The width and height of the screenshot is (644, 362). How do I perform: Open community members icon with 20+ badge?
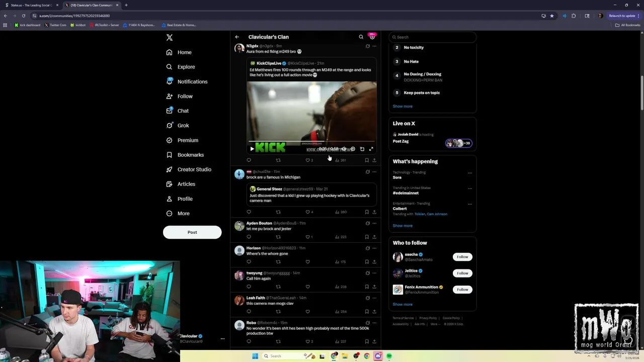(372, 37)
